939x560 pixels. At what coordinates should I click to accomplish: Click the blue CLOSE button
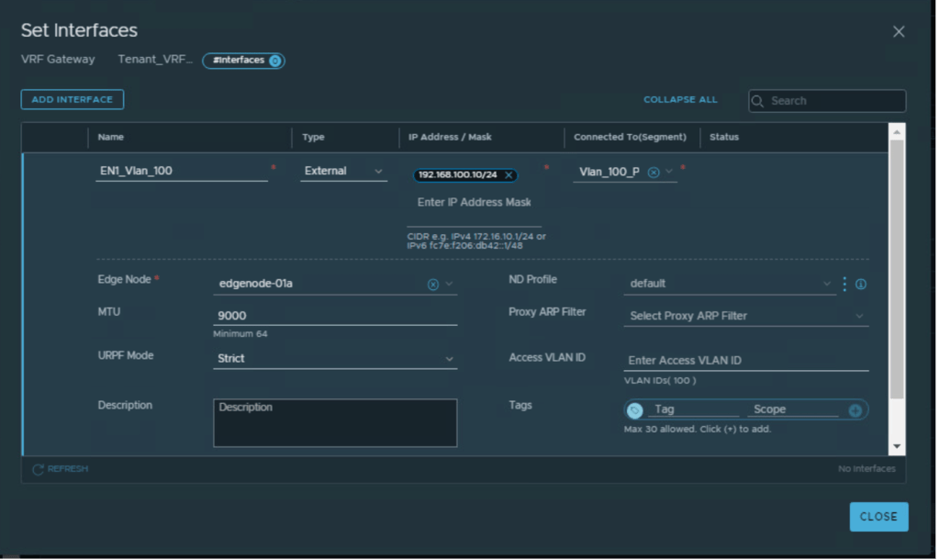878,517
